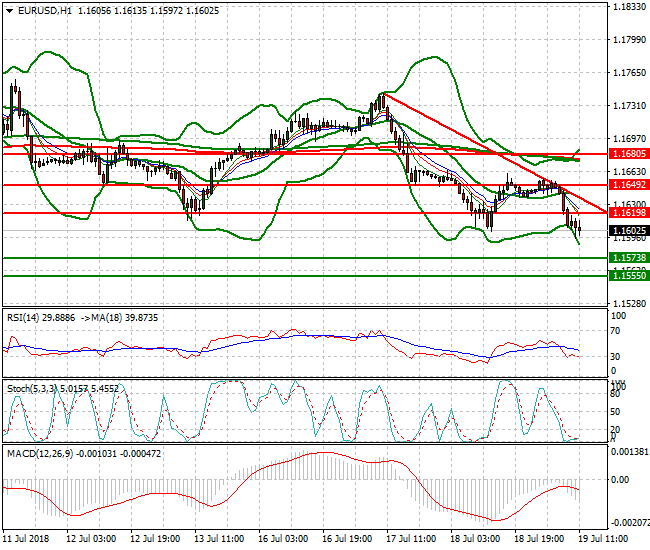Viewport: 650px width, 550px height.
Task: Select the 1.16805 red price level label
Action: (631, 154)
